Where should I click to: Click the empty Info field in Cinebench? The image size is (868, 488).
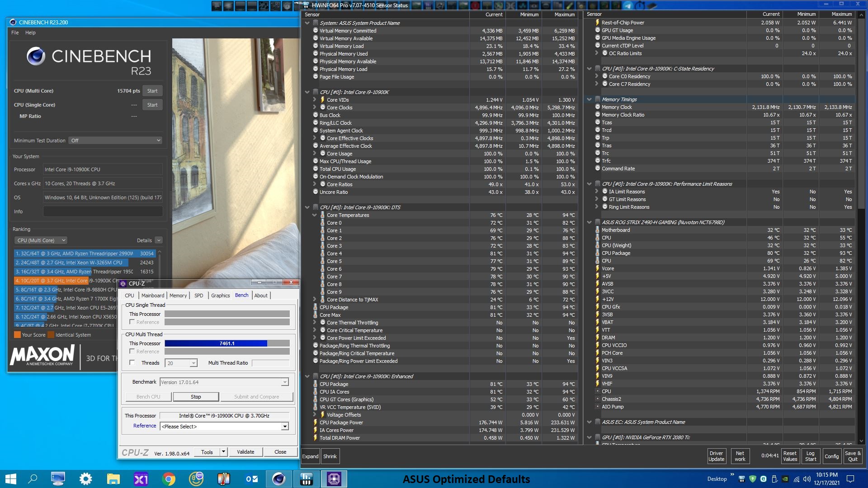pos(103,211)
